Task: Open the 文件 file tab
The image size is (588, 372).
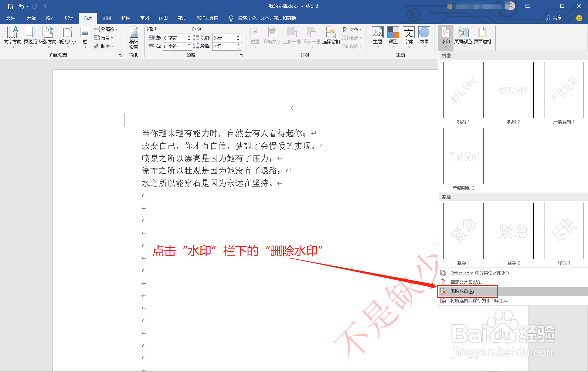Action: coord(11,18)
